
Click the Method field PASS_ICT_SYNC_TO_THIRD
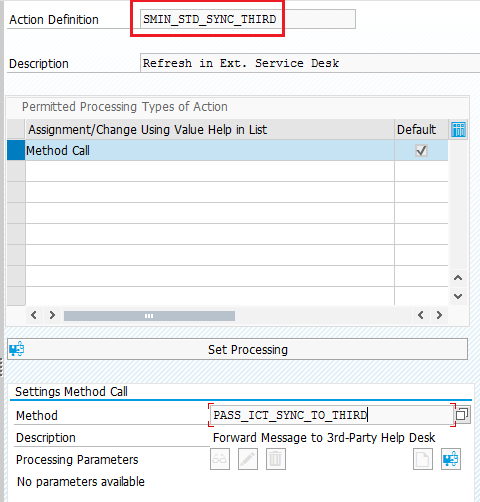(331, 415)
